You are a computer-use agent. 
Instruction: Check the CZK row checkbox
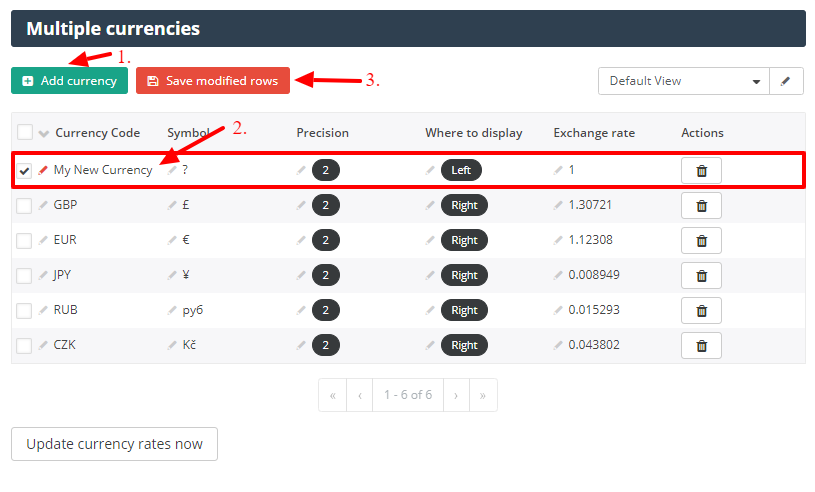coord(24,345)
